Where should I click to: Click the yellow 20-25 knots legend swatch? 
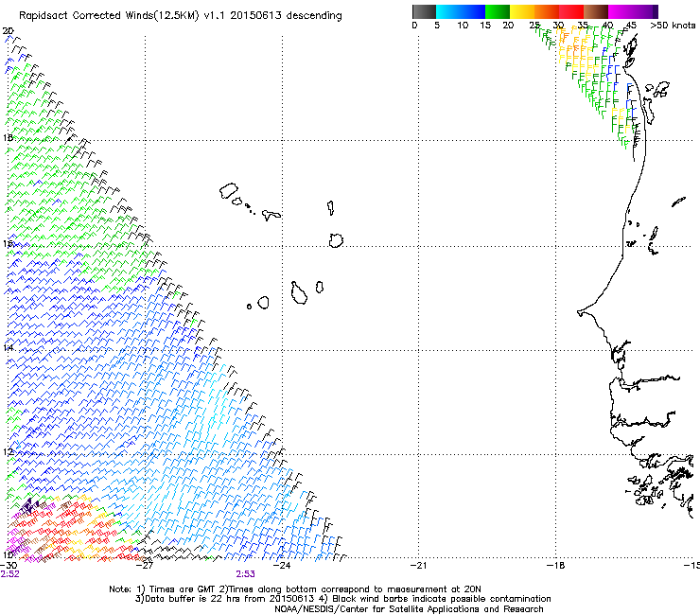click(522, 11)
